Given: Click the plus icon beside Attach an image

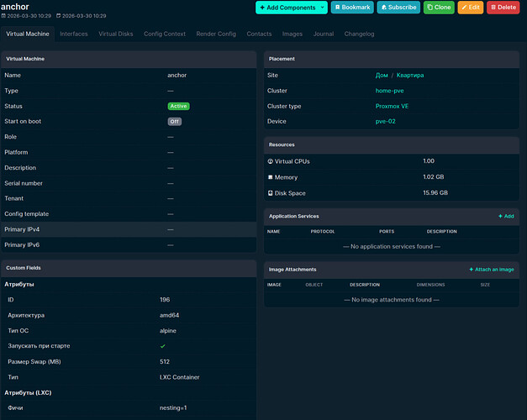Looking at the screenshot, I should coord(472,270).
